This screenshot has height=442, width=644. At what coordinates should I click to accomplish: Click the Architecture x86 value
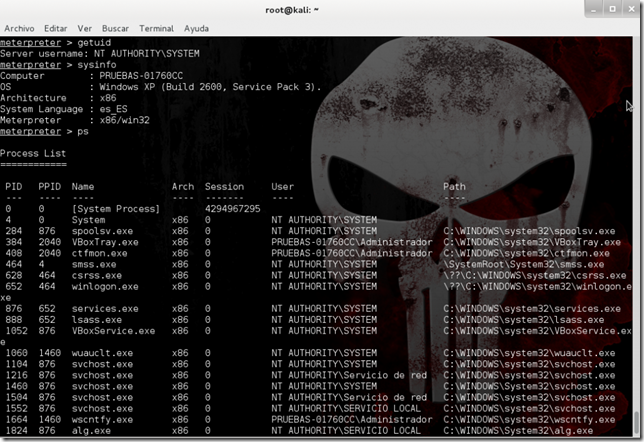click(108, 98)
